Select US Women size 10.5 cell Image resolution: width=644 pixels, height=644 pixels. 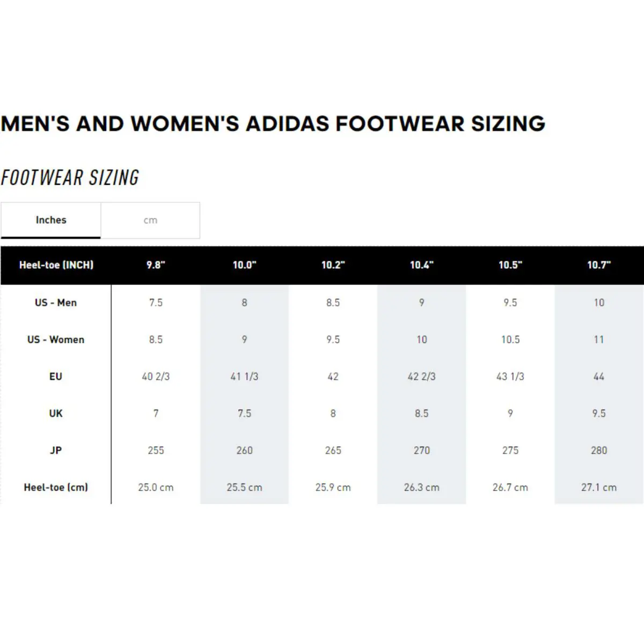click(510, 340)
